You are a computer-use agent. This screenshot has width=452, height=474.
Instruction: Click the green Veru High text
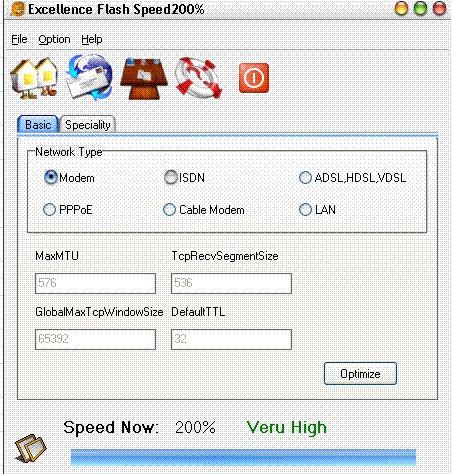(x=287, y=427)
